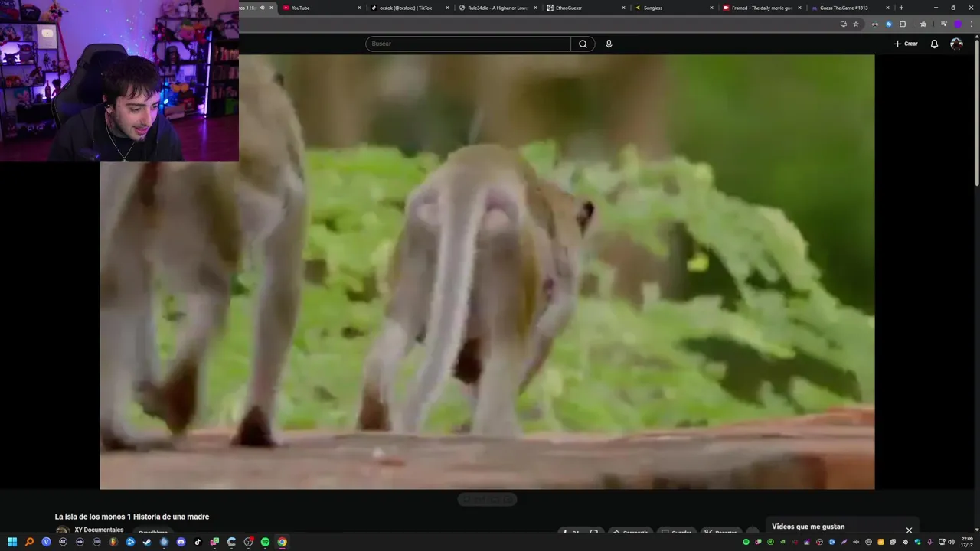Image resolution: width=980 pixels, height=551 pixels.
Task: Switch to the Guess The.Game #1313 tab
Action: 850,8
